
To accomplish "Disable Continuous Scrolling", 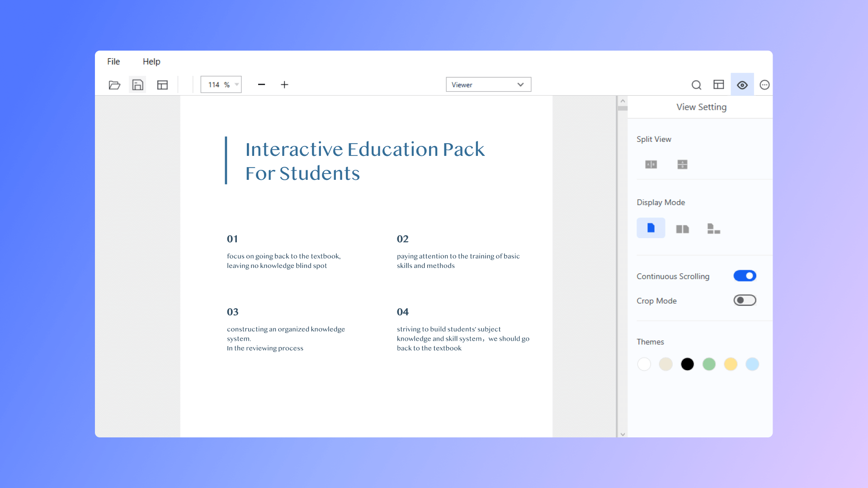I will pos(745,276).
